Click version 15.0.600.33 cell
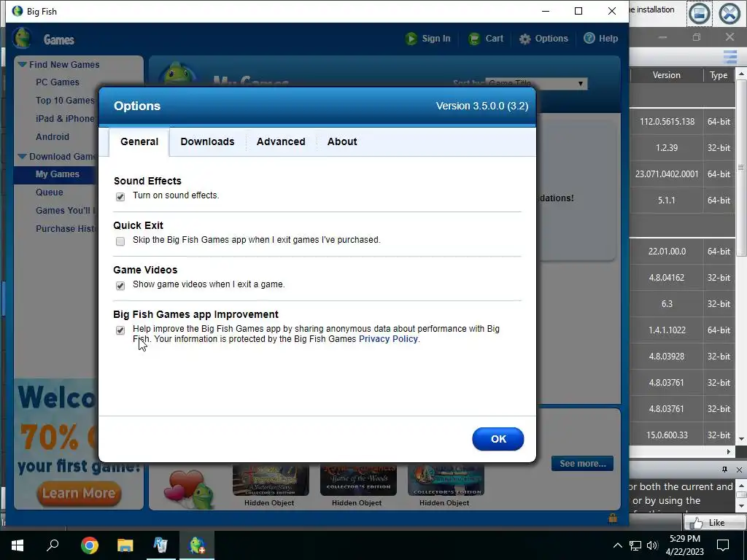 [667, 435]
